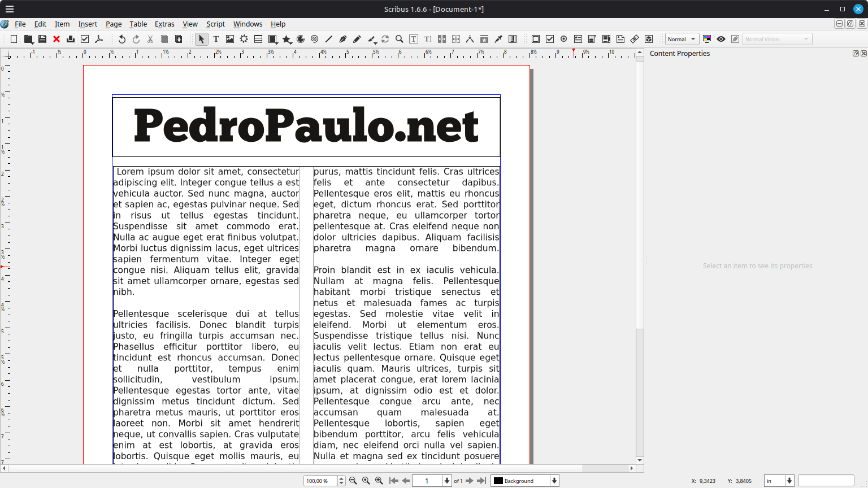
Task: Activate the Insert Bezier Curve tool
Action: pos(342,39)
